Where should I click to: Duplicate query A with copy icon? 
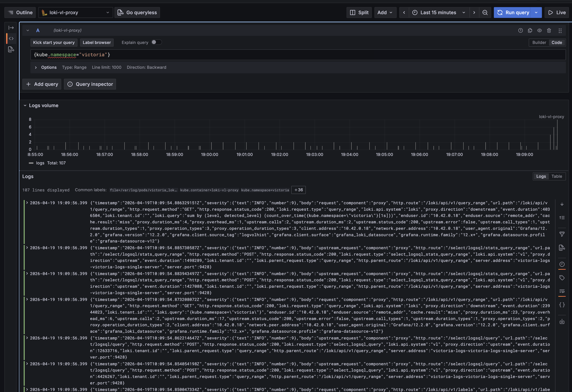[x=530, y=30]
